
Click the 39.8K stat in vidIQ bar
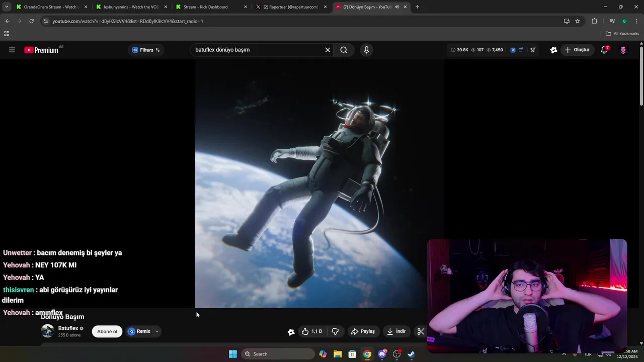459,50
